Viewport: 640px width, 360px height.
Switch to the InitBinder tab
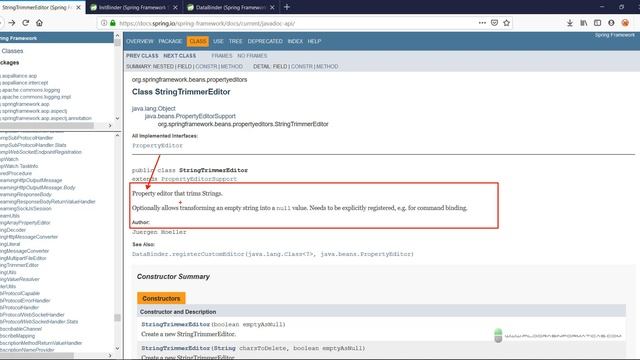coord(133,7)
